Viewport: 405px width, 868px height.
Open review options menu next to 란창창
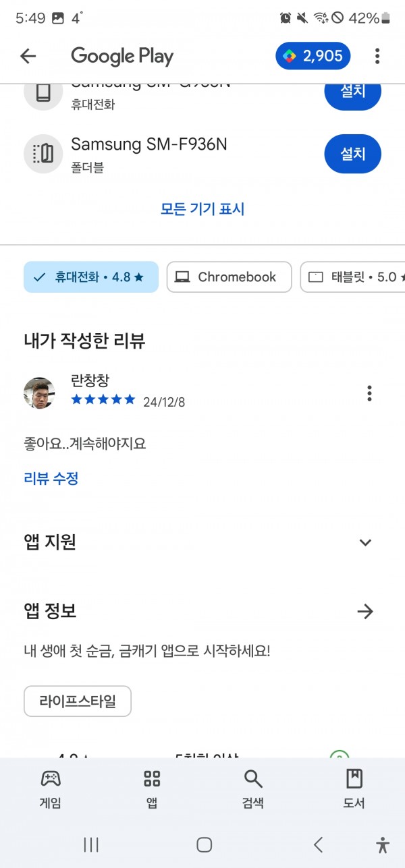click(x=369, y=393)
